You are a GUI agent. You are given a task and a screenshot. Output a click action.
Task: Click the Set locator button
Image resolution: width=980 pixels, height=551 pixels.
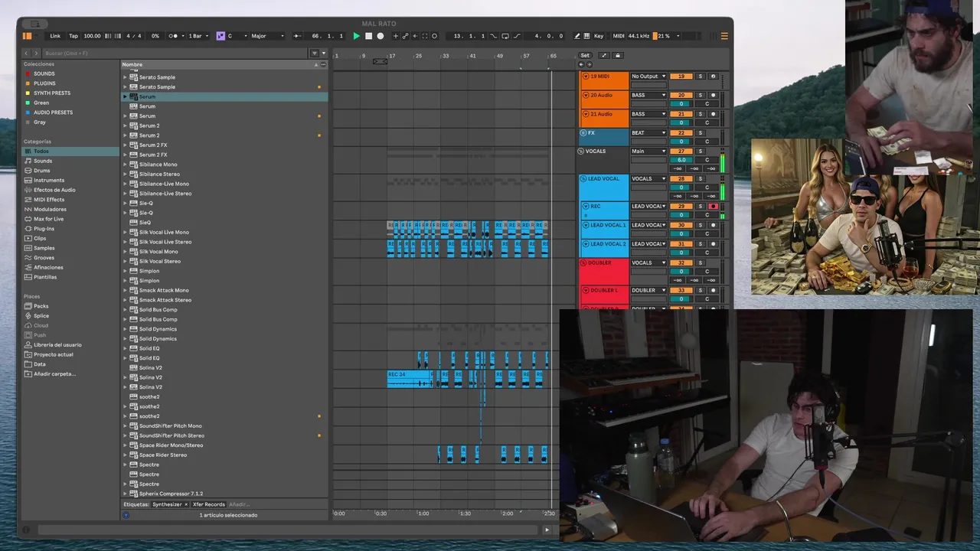click(x=585, y=55)
